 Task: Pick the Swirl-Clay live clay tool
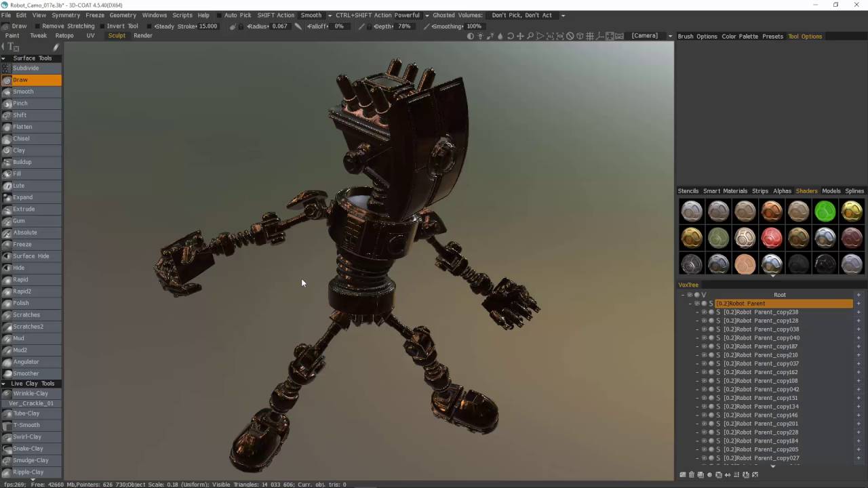click(x=31, y=437)
